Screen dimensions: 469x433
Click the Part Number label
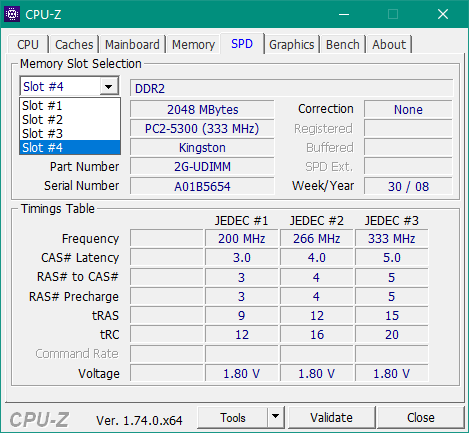tap(84, 167)
